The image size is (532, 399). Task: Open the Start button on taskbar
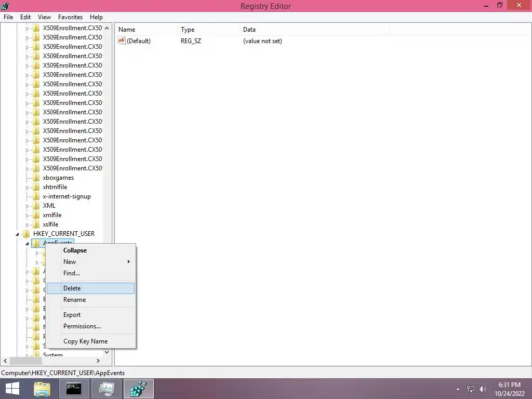(12, 389)
